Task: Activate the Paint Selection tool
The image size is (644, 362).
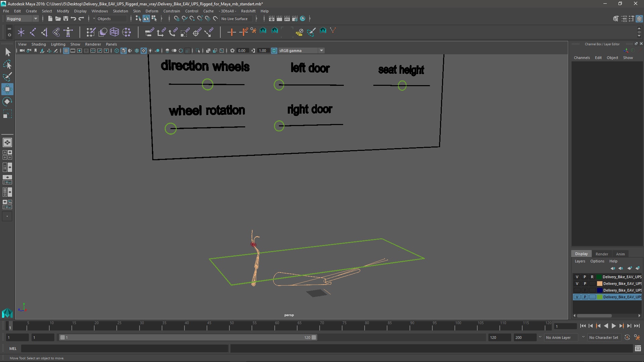Action: coord(7,77)
